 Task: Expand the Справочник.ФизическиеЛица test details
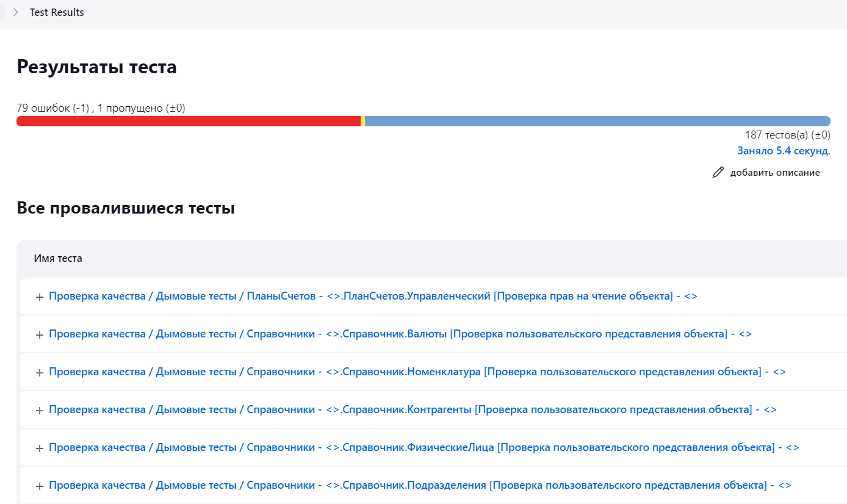point(39,447)
